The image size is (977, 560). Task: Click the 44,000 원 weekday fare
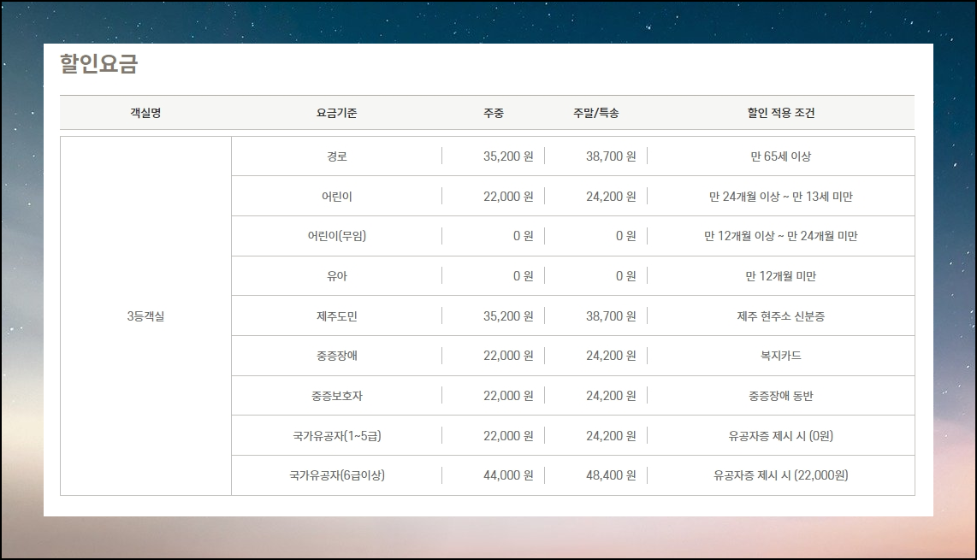[508, 475]
